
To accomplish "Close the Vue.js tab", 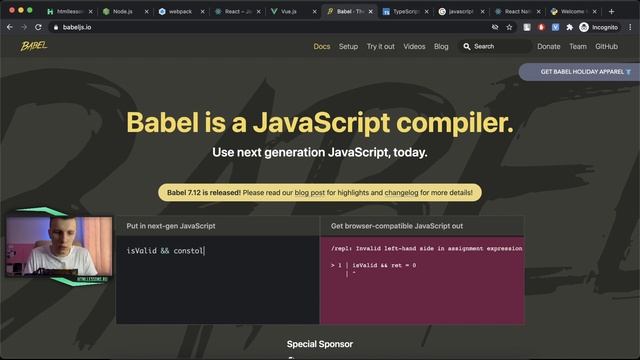I will [x=314, y=12].
